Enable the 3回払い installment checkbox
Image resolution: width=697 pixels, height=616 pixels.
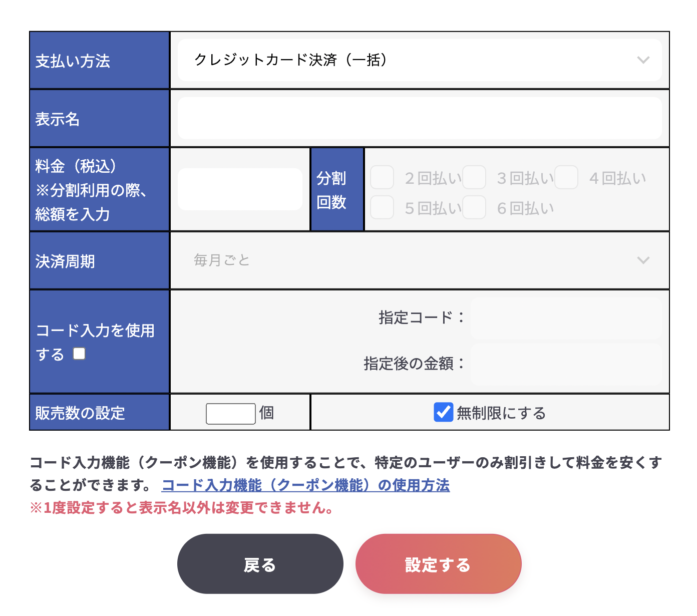click(475, 178)
